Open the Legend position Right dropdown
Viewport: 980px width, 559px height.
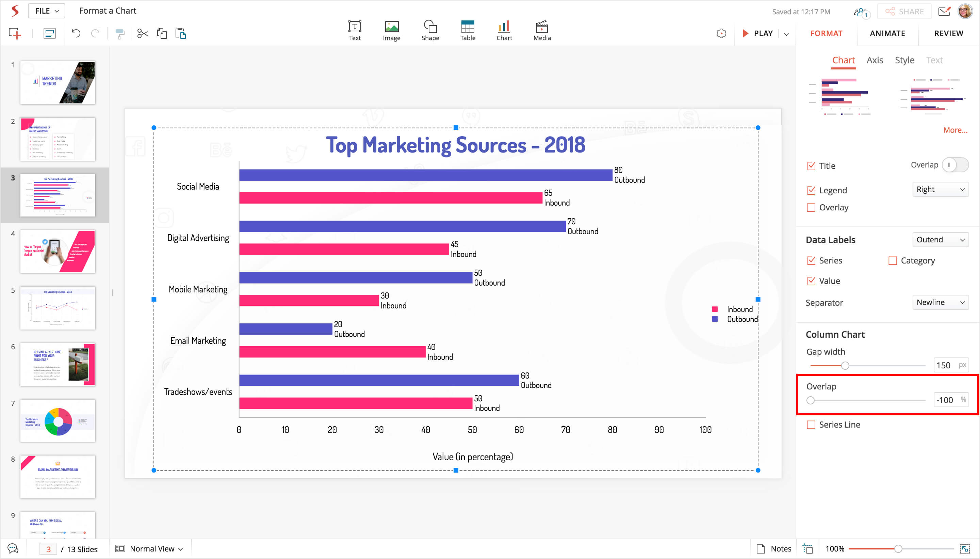pyautogui.click(x=940, y=189)
